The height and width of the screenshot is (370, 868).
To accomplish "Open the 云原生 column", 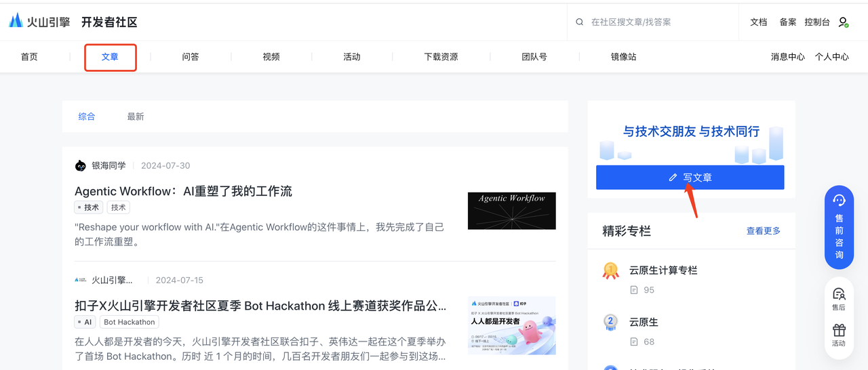I will tap(644, 322).
